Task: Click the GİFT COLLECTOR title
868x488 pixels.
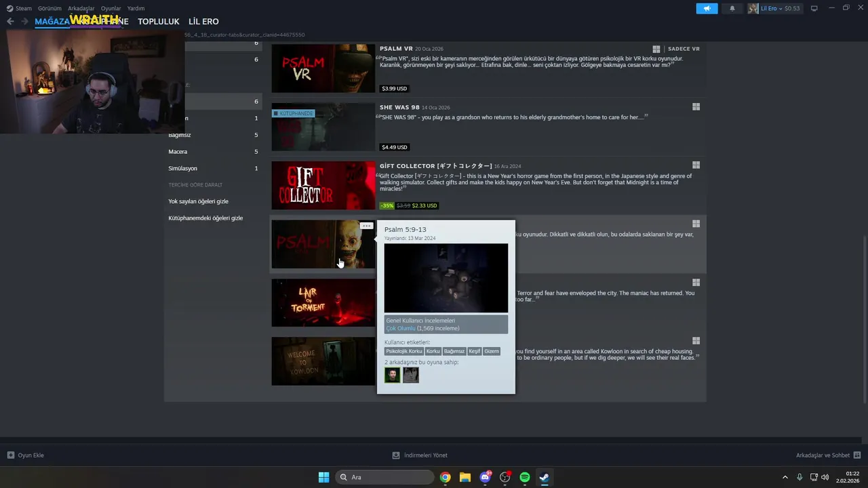Action: click(435, 166)
